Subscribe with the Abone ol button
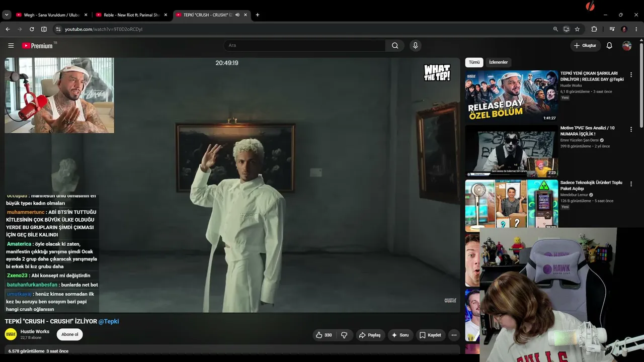 70,335
